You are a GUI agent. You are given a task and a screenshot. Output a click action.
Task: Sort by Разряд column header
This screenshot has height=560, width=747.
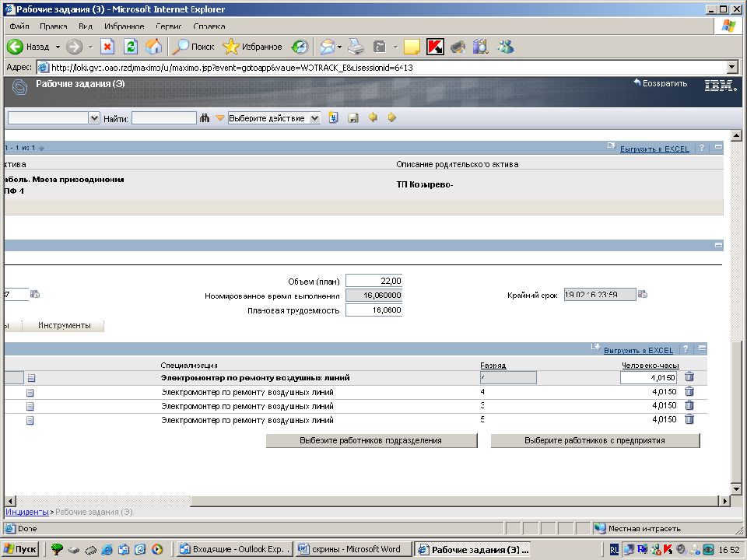(x=493, y=366)
